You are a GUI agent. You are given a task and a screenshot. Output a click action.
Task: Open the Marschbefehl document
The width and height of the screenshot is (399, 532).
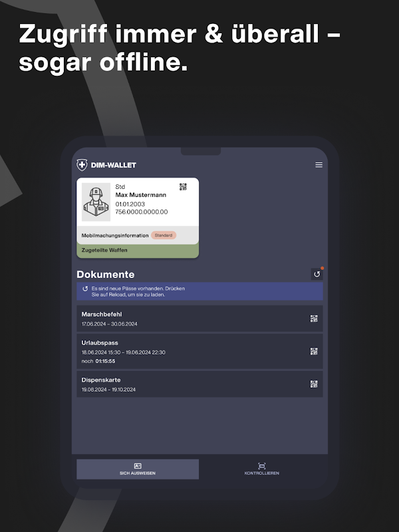pyautogui.click(x=199, y=319)
